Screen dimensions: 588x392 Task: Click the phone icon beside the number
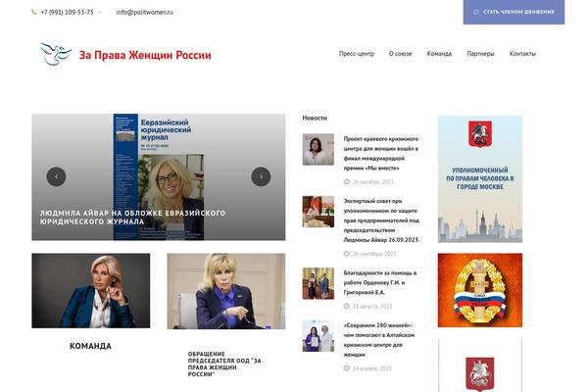coord(33,13)
